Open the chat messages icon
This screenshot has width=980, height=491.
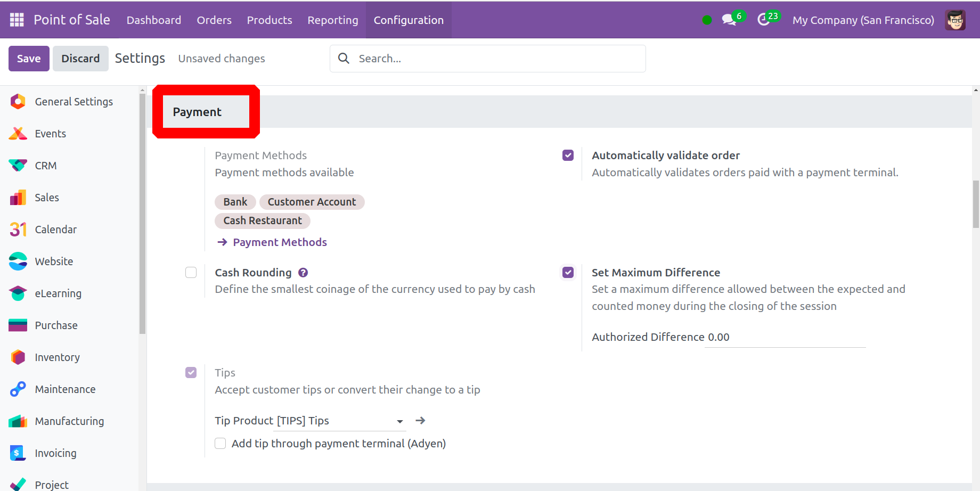click(728, 20)
